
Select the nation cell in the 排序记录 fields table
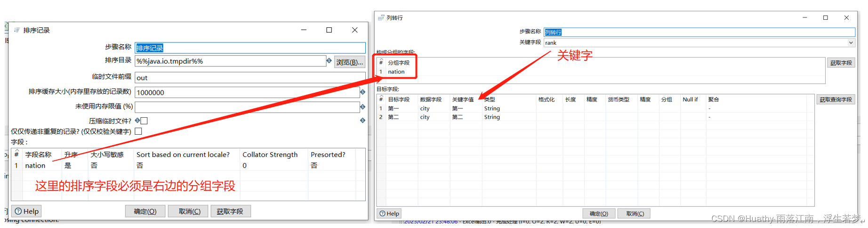[x=35, y=165]
